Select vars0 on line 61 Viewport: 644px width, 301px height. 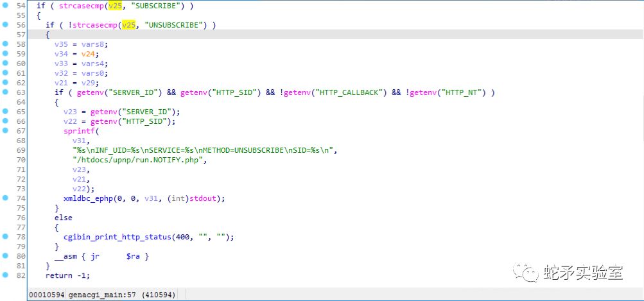pos(94,73)
